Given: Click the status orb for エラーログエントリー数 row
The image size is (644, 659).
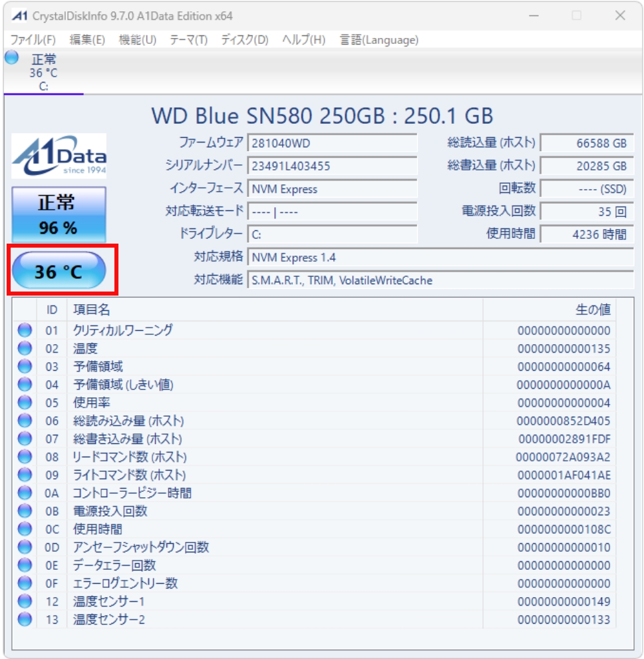Looking at the screenshot, I should pyautogui.click(x=25, y=583).
